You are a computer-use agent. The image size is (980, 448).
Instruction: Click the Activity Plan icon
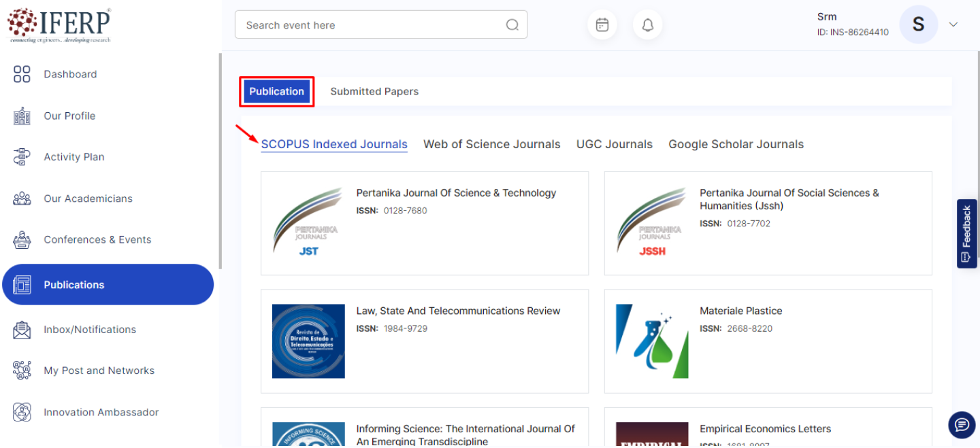tap(22, 157)
